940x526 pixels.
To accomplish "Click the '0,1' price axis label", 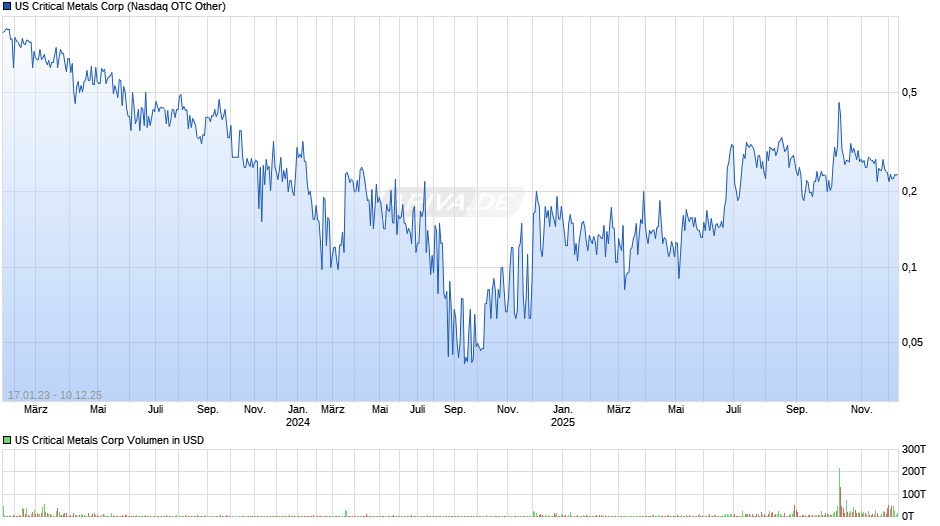I will point(909,267).
